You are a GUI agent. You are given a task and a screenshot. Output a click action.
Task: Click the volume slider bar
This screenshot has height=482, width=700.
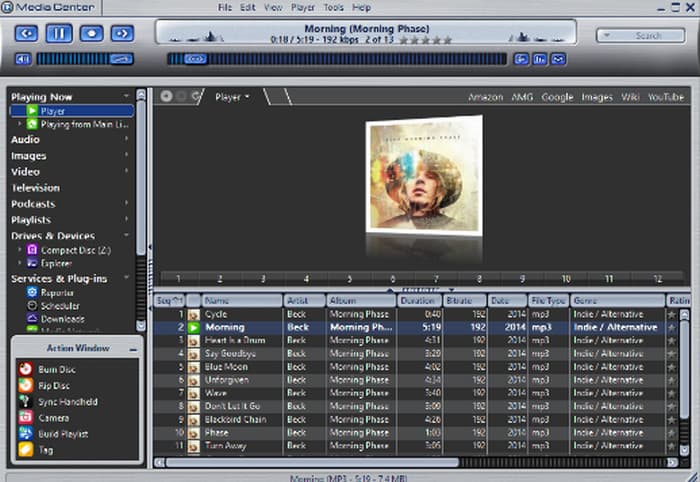85,59
